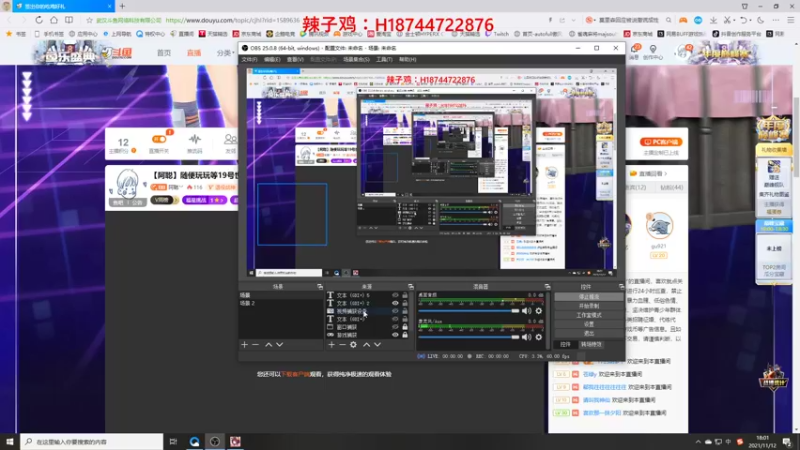Open the browser reading mode book icon

pos(68,20)
